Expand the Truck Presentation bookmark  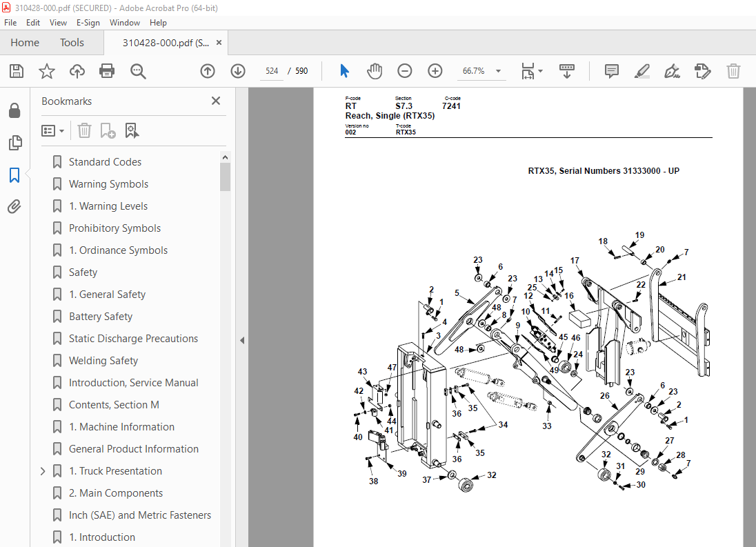coord(43,471)
